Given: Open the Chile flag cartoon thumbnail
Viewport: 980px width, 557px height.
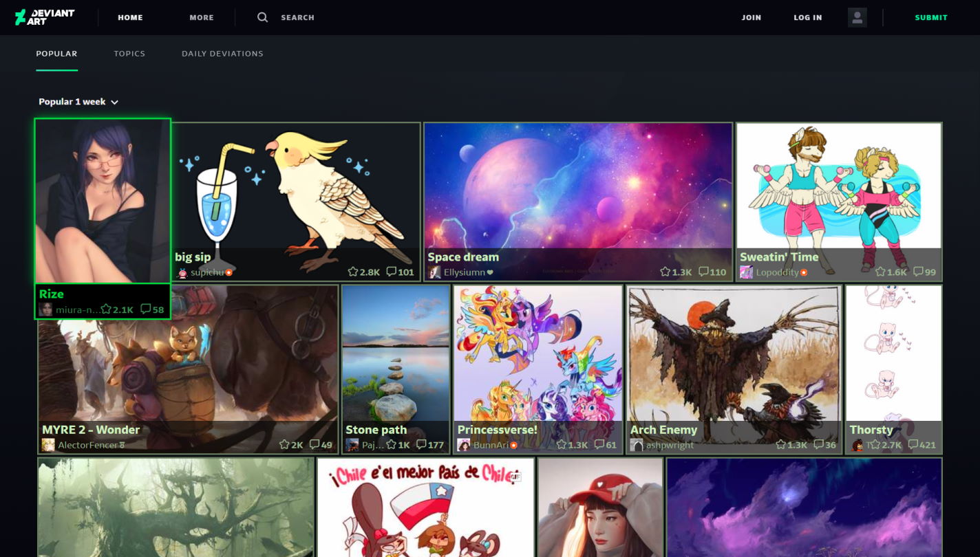Looking at the screenshot, I should tap(425, 507).
